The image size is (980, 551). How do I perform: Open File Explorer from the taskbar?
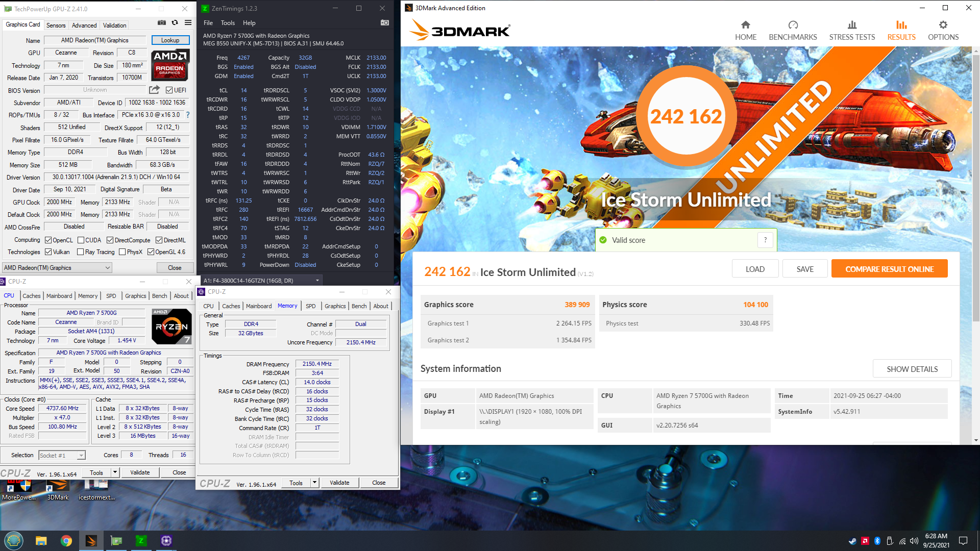(41, 541)
